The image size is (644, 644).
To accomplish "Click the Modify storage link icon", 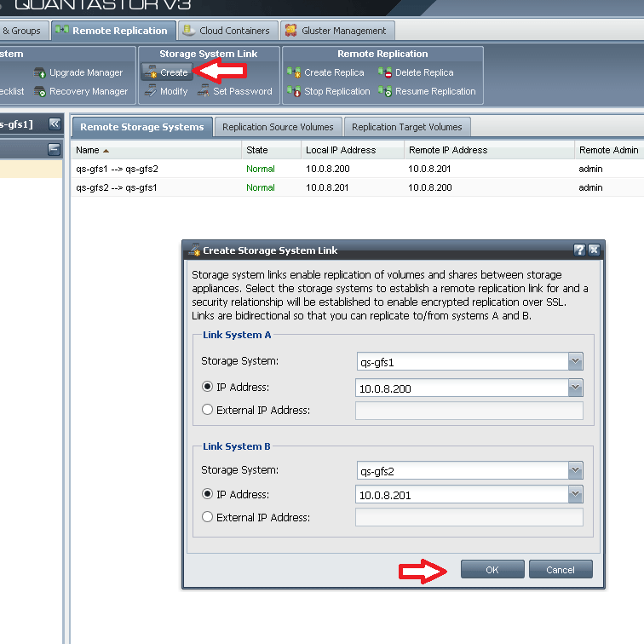I will 150,91.
